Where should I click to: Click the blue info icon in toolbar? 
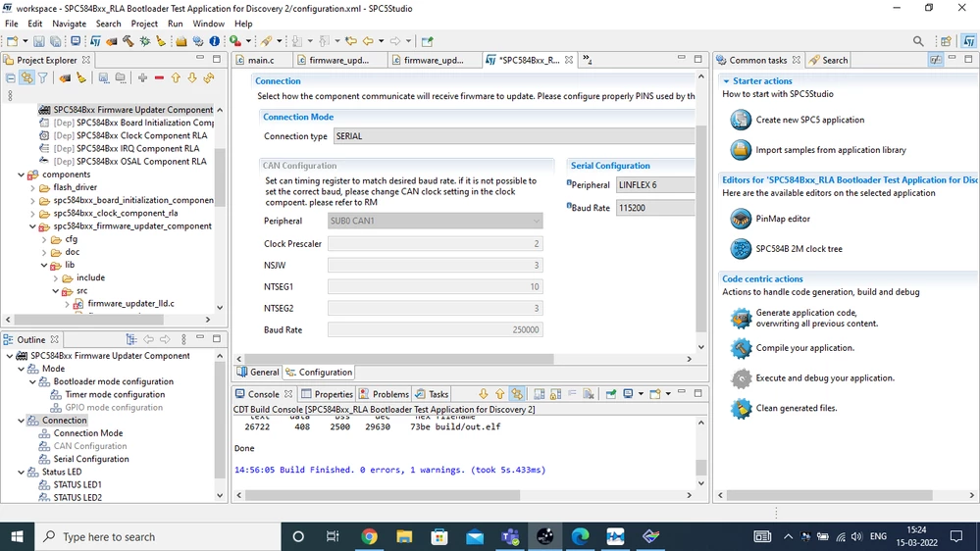215,41
